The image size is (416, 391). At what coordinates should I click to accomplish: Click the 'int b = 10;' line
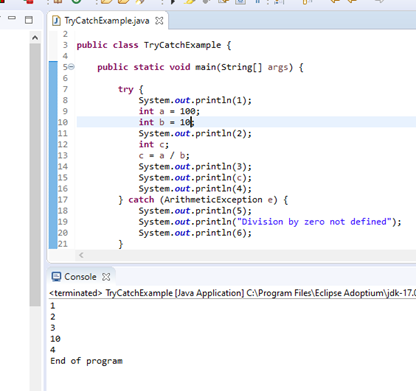point(166,122)
